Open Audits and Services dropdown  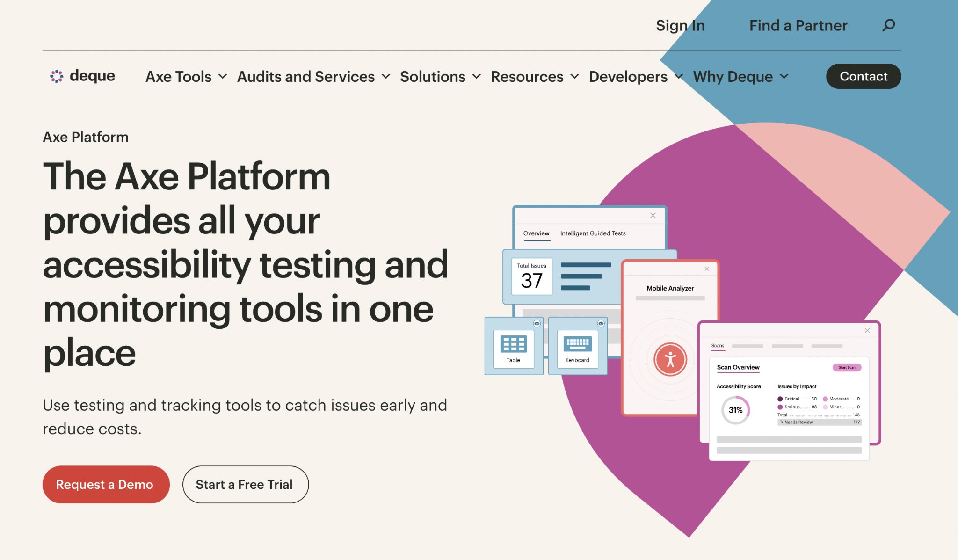tap(313, 76)
